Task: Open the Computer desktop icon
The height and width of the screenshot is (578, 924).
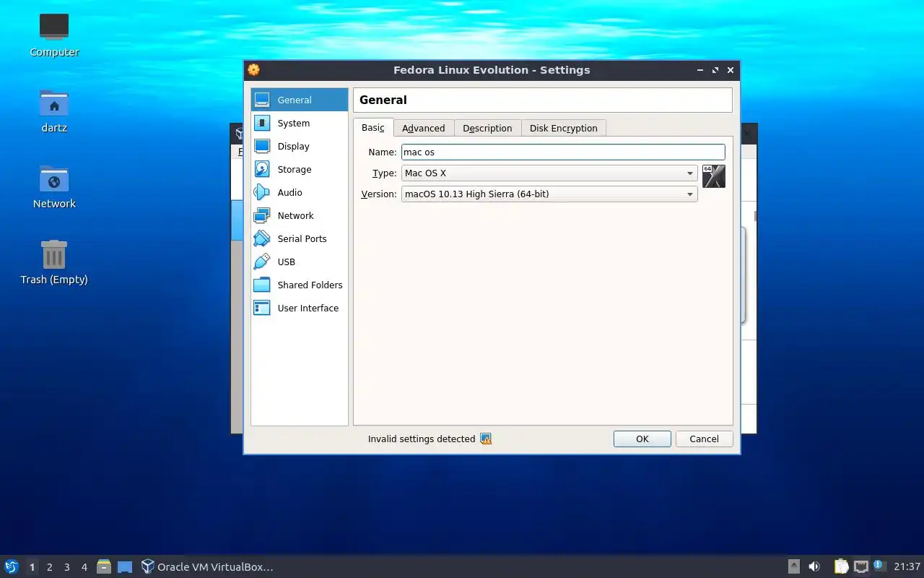Action: 54,35
